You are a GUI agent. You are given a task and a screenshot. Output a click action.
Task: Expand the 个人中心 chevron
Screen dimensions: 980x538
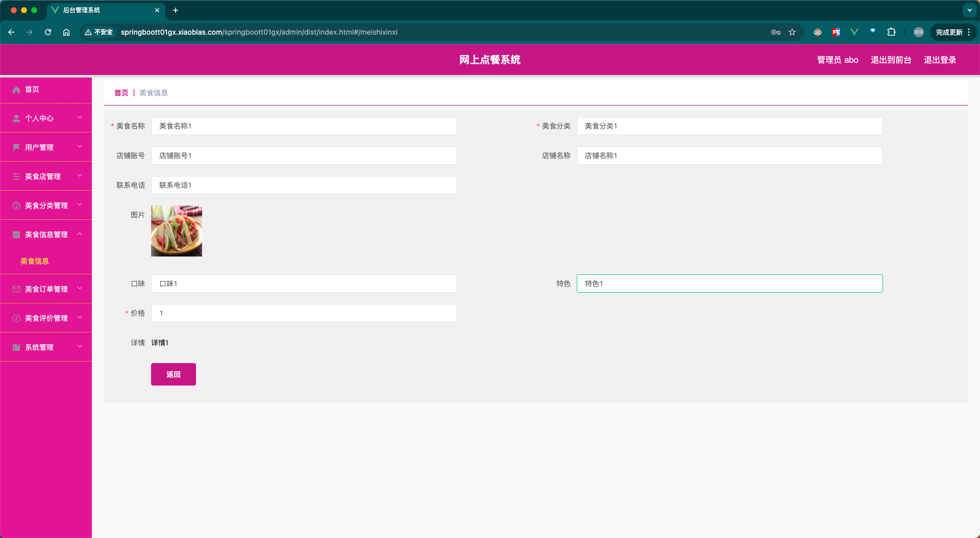tap(80, 118)
